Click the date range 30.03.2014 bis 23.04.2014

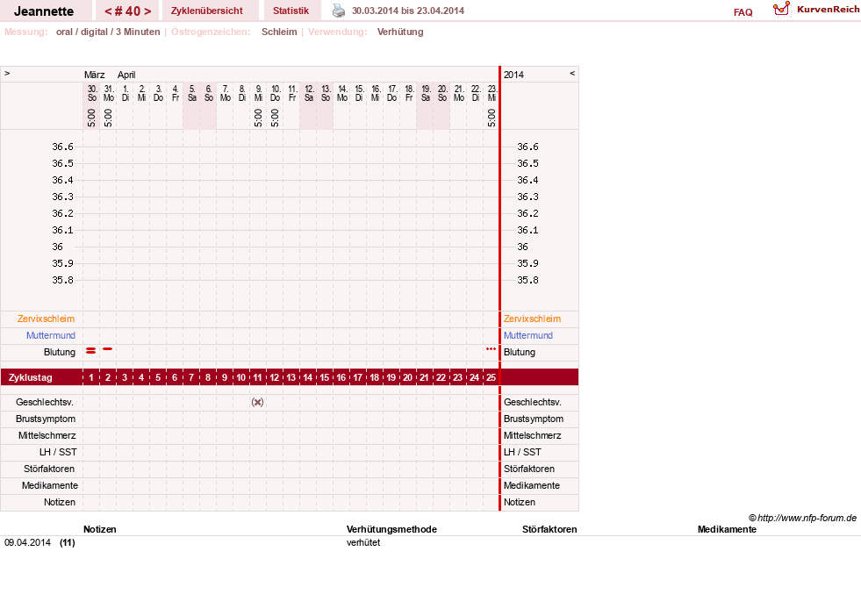tap(408, 11)
